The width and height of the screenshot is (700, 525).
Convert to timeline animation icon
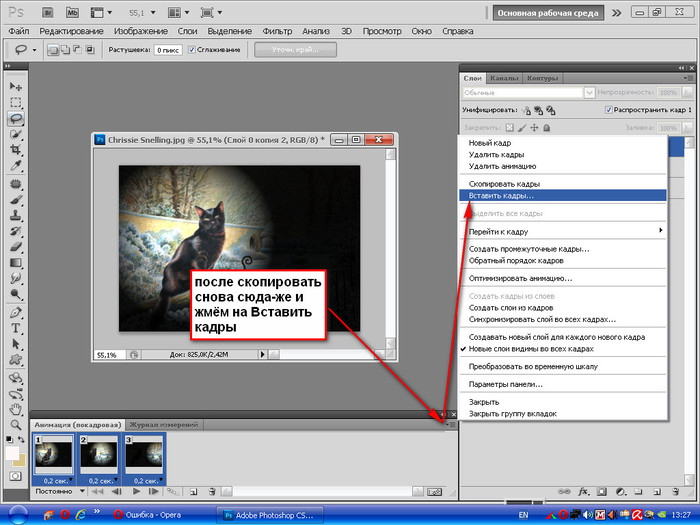[x=434, y=492]
